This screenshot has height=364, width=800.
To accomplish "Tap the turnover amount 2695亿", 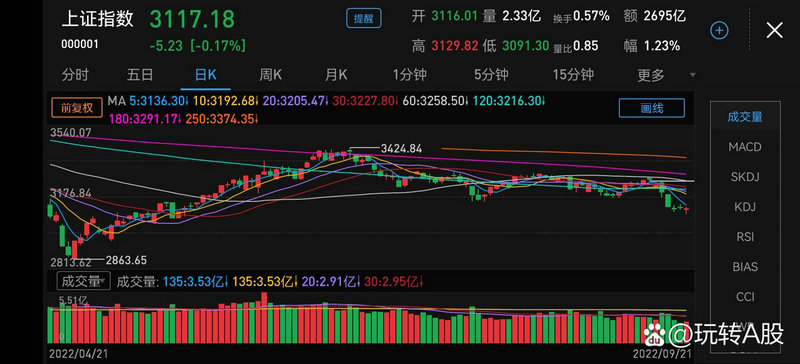I will coord(665,16).
